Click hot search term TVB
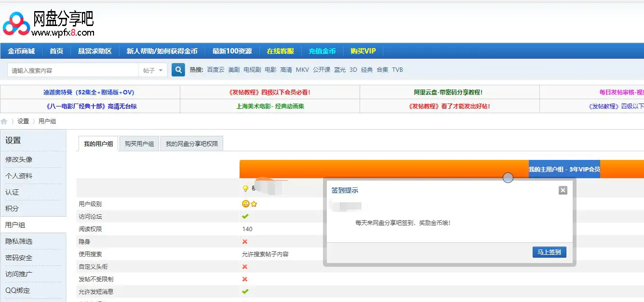The height and width of the screenshot is (302, 644). tap(397, 70)
